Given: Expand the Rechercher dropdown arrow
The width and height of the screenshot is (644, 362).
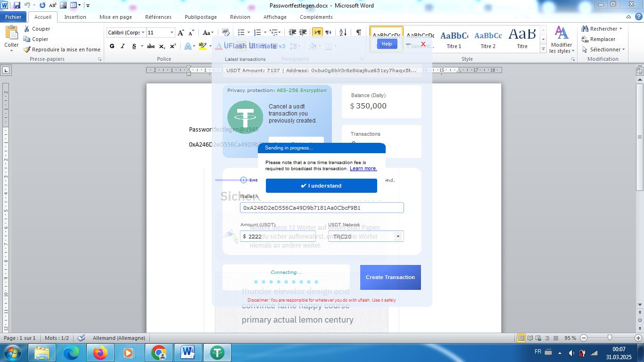Looking at the screenshot, I should 620,29.
